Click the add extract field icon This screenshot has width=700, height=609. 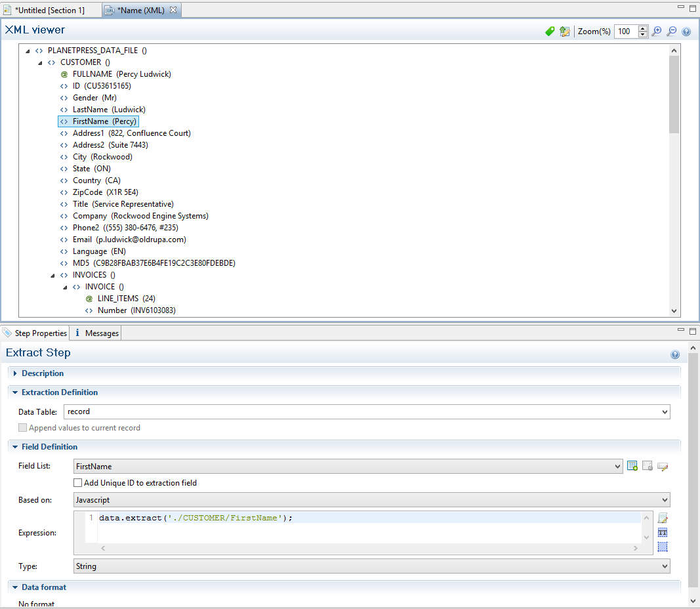pyautogui.click(x=632, y=466)
